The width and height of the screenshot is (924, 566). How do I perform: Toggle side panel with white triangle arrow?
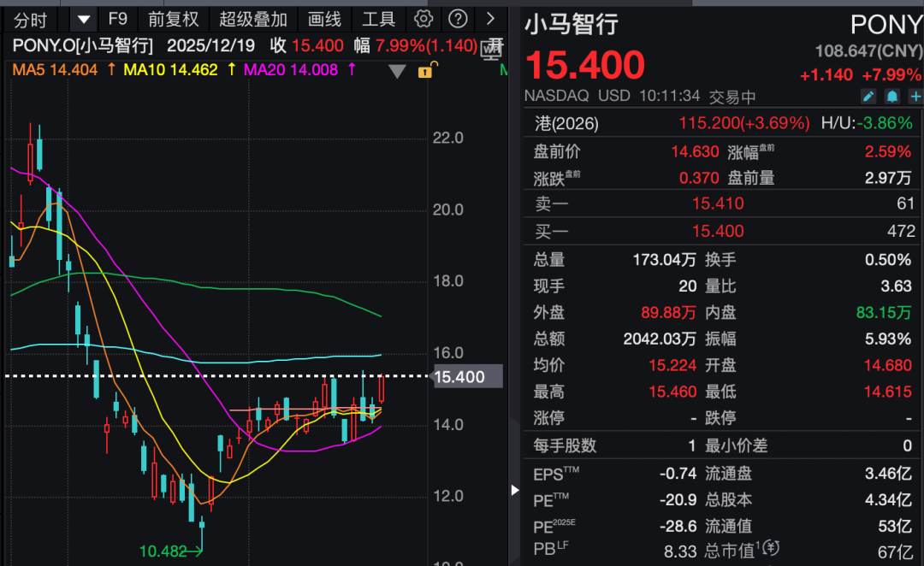point(514,490)
